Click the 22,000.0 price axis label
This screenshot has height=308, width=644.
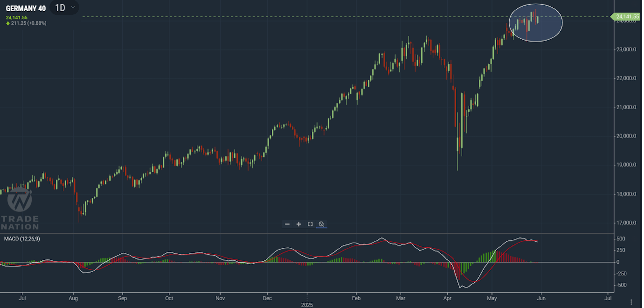pos(626,78)
